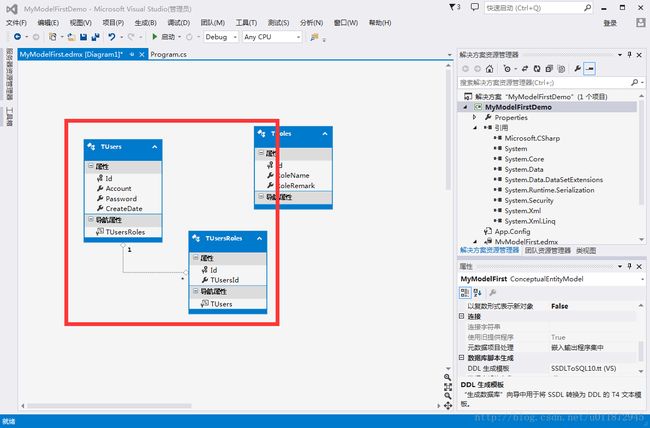Collapse the 引用 references node
The width and height of the screenshot is (650, 428).
click(x=475, y=128)
